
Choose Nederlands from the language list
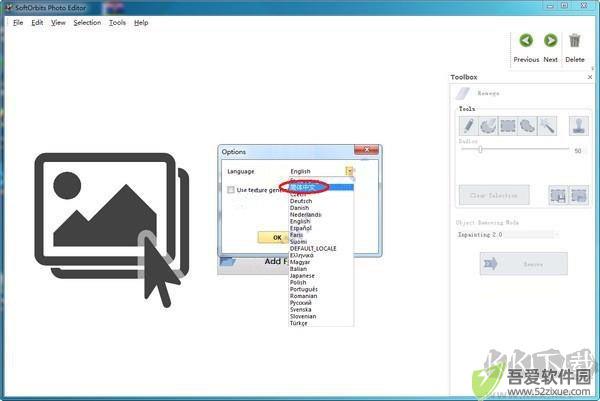pyautogui.click(x=321, y=215)
